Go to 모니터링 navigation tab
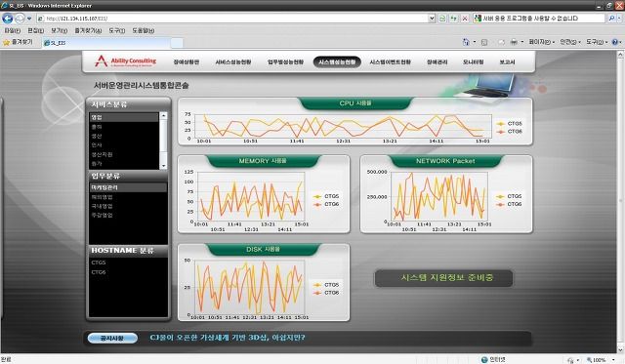625x364 pixels. [473, 62]
